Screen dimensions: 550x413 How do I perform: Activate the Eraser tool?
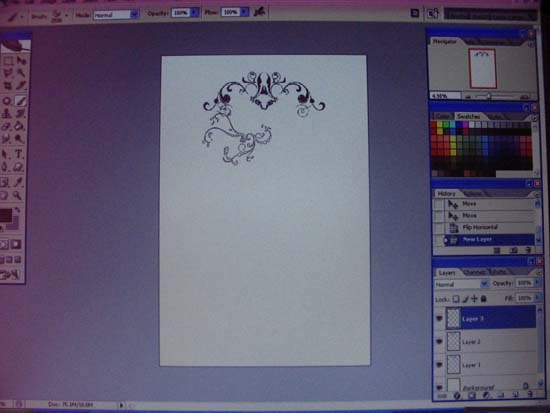point(6,126)
